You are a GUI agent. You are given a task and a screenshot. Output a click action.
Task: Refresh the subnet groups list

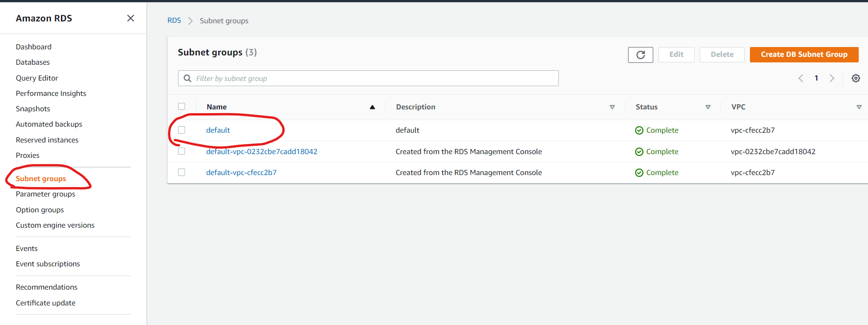point(640,54)
